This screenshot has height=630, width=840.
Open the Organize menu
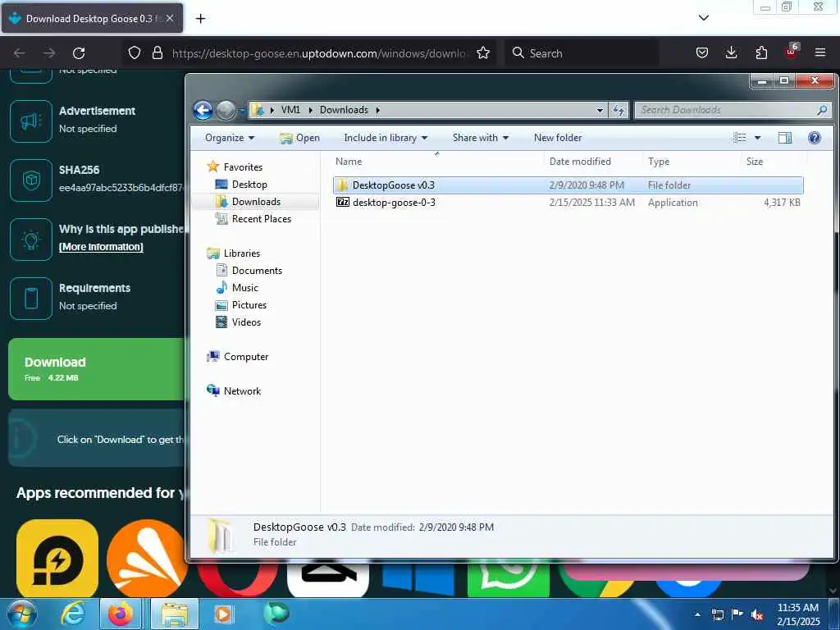(x=230, y=138)
